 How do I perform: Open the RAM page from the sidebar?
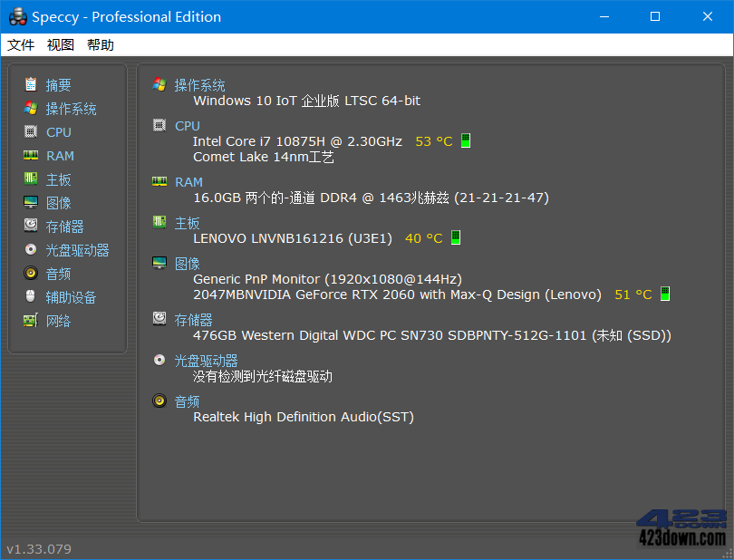30,156
